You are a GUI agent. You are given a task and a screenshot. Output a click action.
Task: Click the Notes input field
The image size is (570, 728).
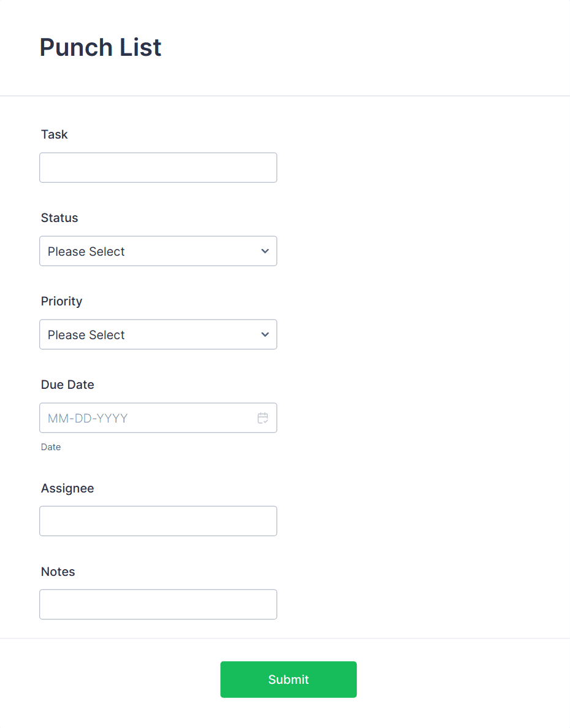(x=158, y=604)
